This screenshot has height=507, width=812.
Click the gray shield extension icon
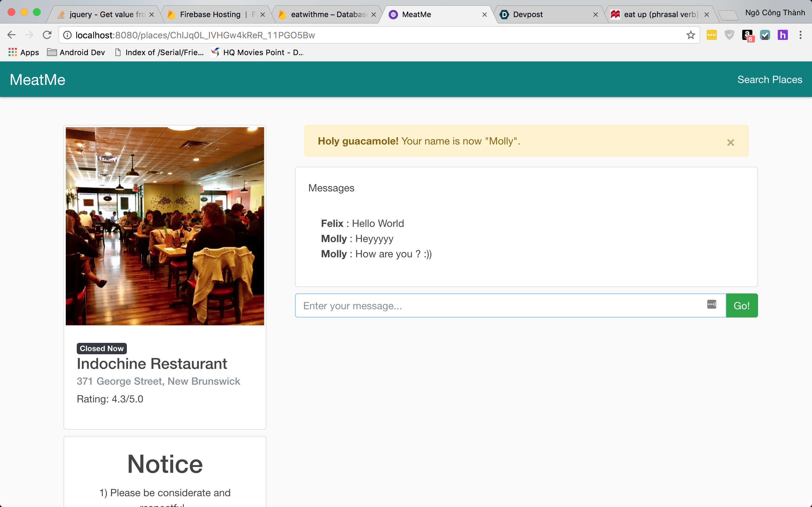point(729,35)
